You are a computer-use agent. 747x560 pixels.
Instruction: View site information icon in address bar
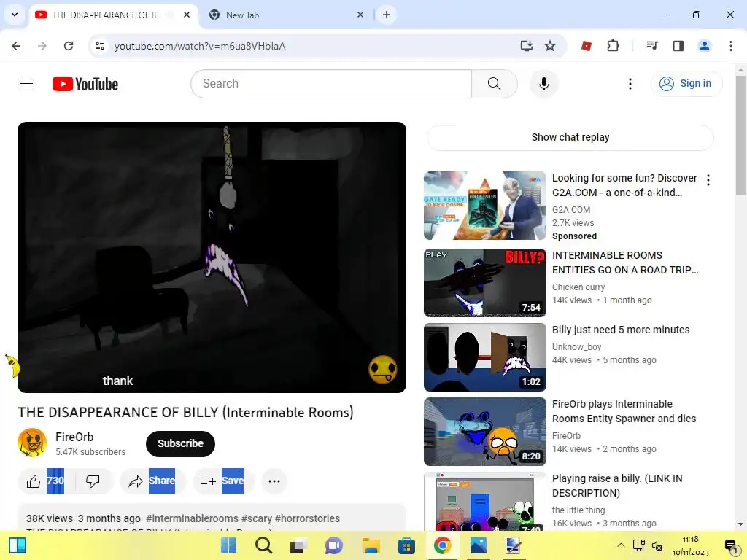[x=99, y=46]
